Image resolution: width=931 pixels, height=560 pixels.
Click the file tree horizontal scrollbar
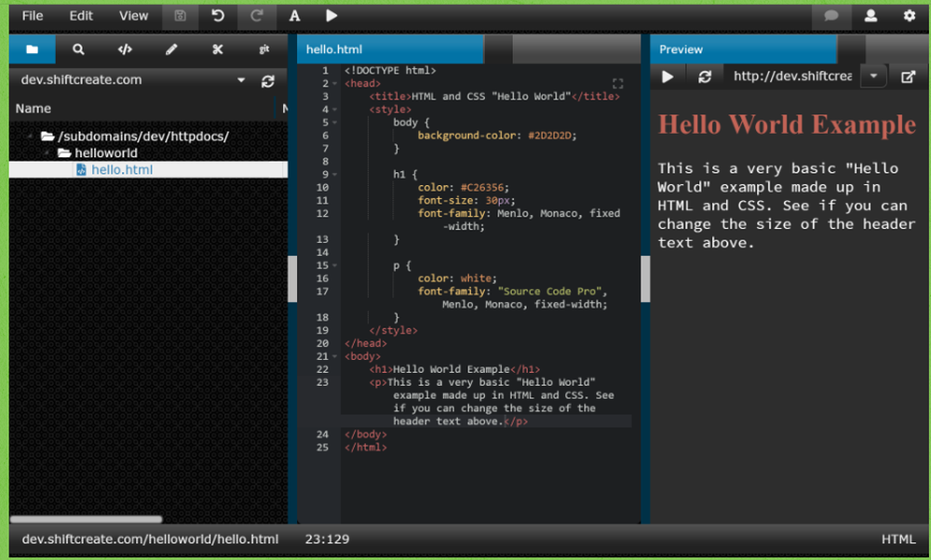[x=86, y=519]
